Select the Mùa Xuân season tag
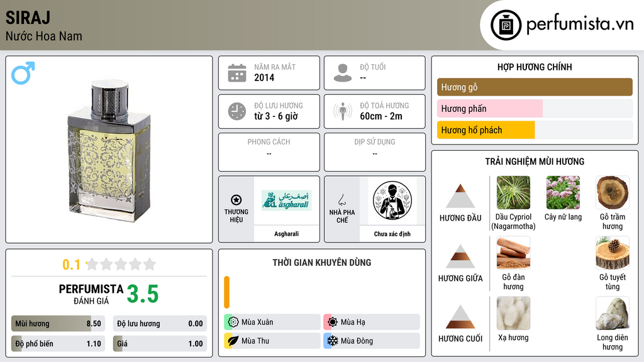 point(272,322)
